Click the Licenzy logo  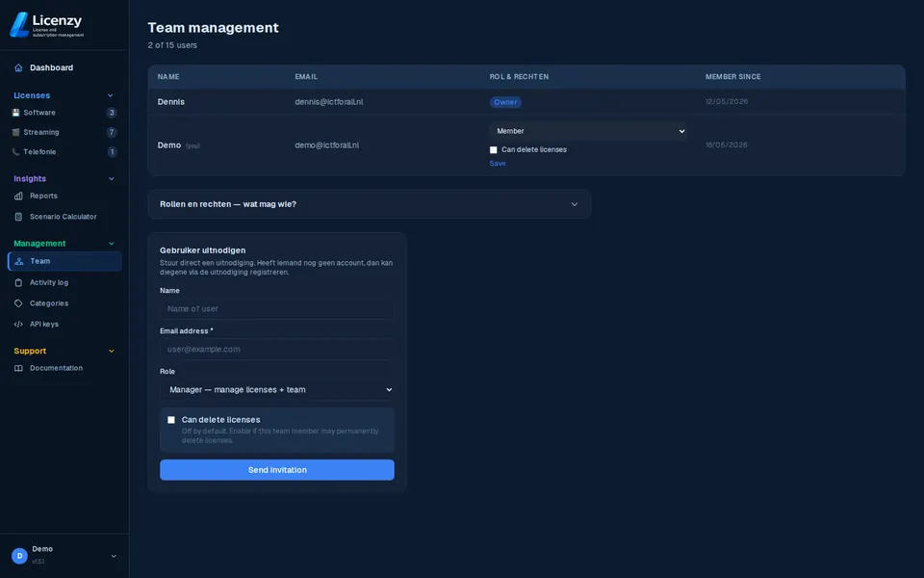click(x=47, y=24)
